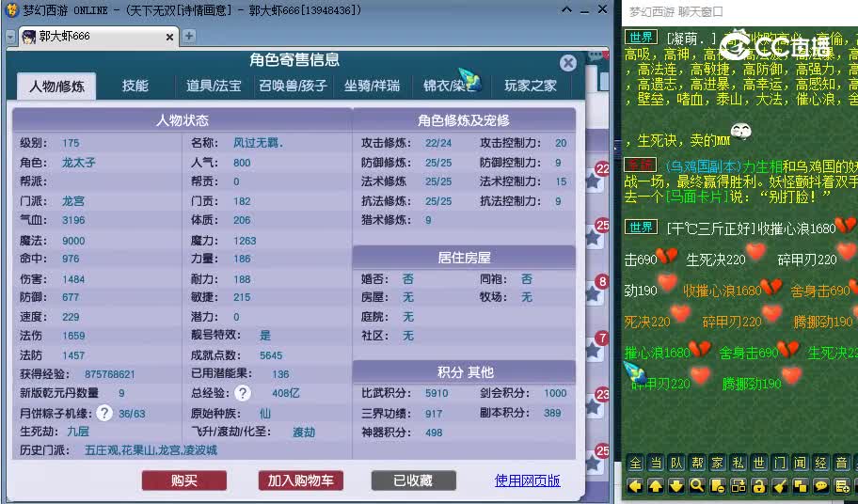Screen dimensions: 858x504
Task: Switch to the 技能 tab
Action: coord(135,86)
